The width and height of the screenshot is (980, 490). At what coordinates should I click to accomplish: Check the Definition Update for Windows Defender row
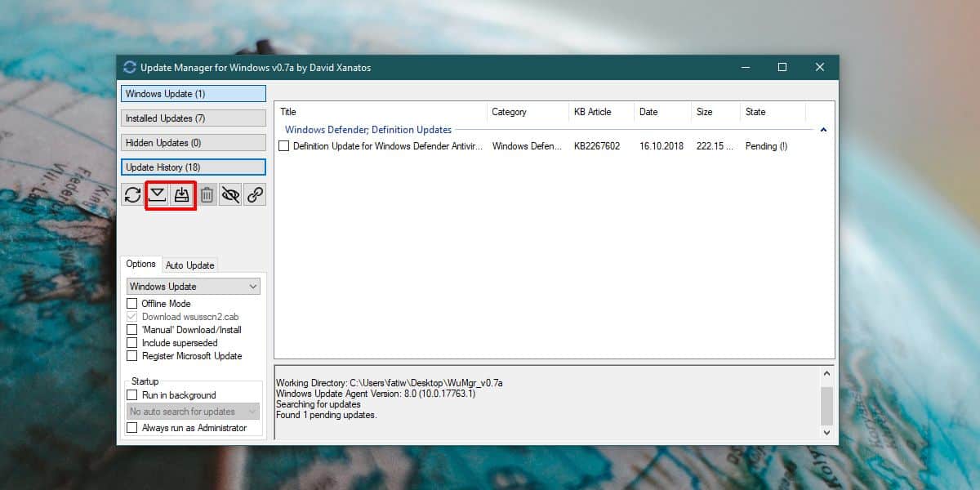click(283, 146)
